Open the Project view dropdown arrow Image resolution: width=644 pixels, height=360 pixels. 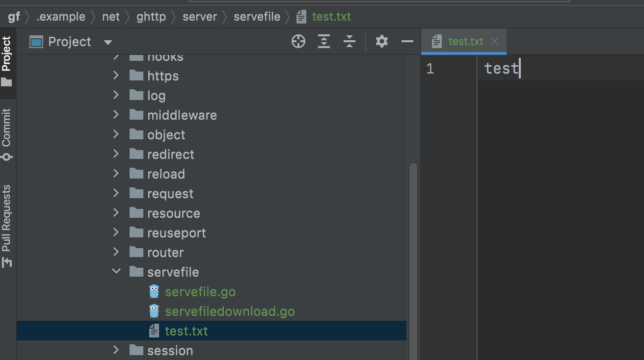coord(108,42)
